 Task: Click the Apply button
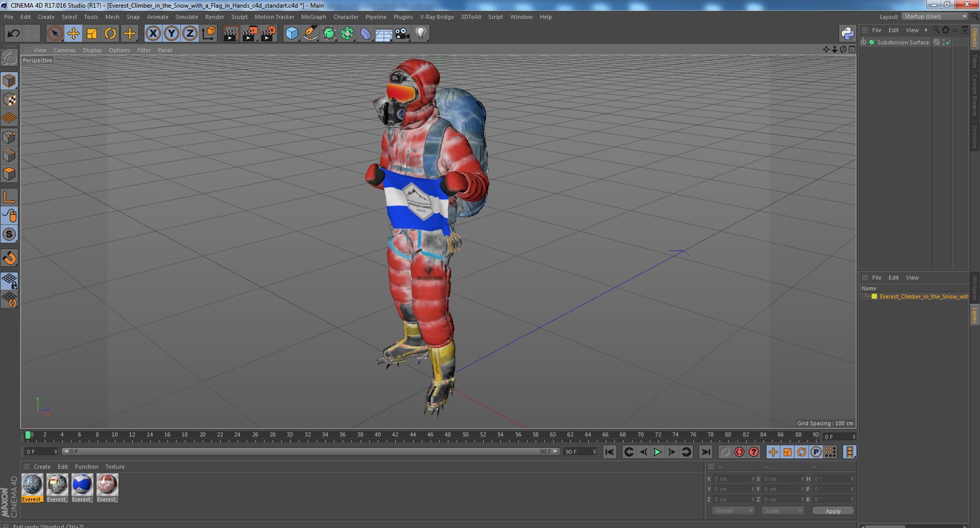[833, 511]
